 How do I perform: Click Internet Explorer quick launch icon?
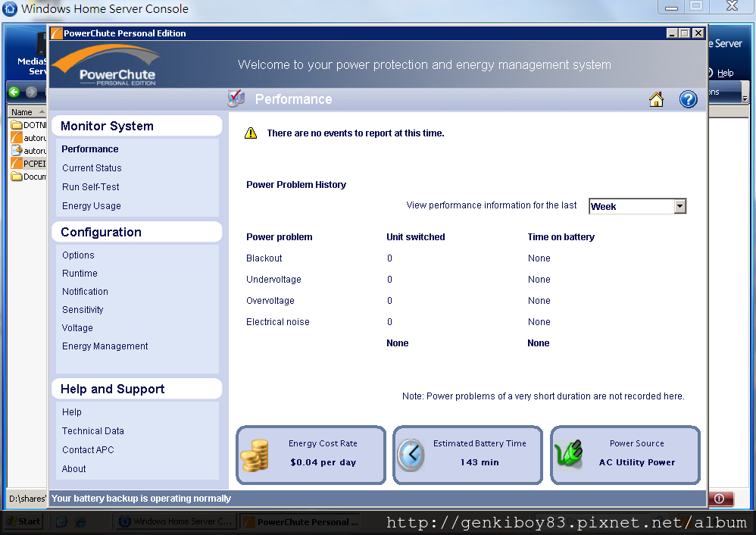pos(80,521)
